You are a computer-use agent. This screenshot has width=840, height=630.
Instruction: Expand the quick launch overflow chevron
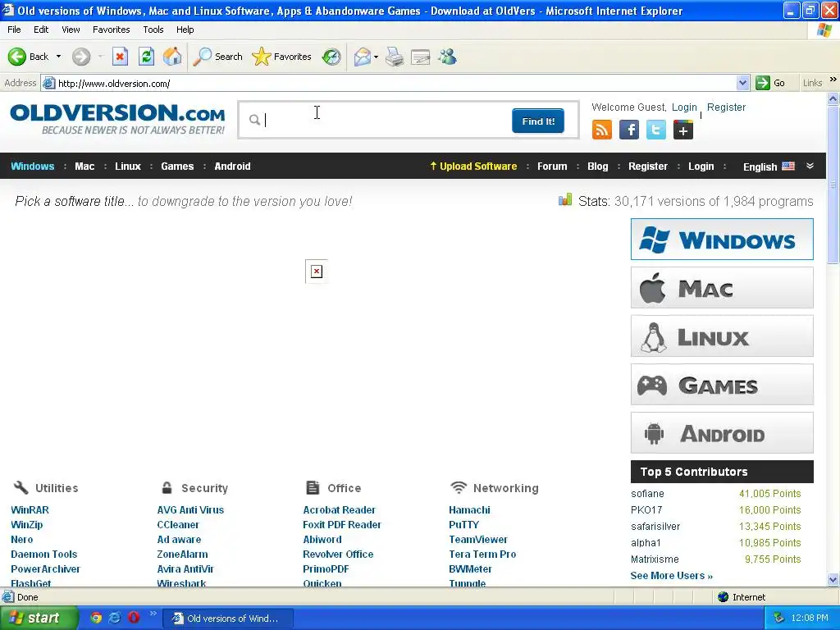click(x=153, y=614)
